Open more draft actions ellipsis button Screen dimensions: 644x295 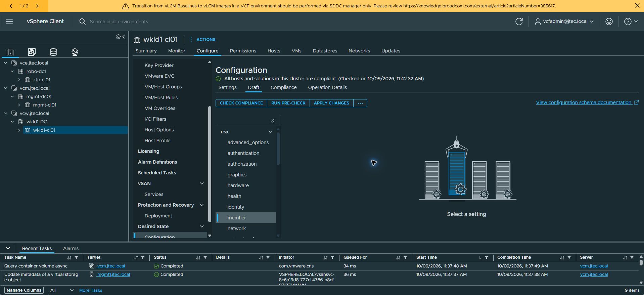pos(360,103)
